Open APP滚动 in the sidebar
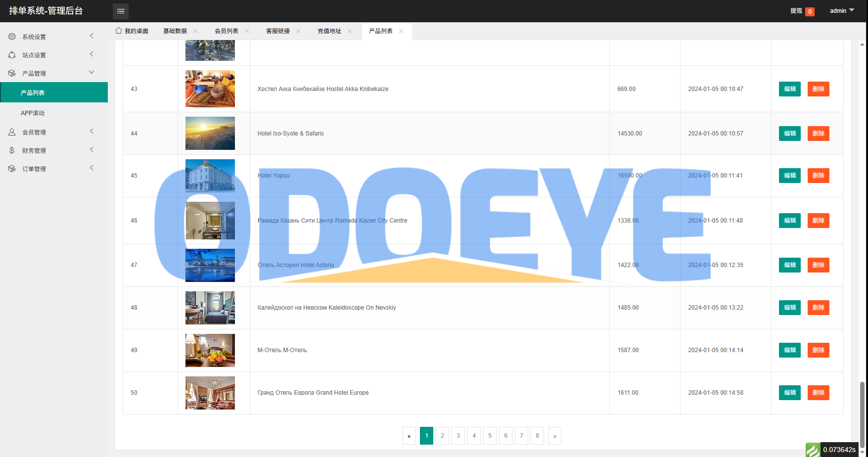This screenshot has height=457, width=868. [x=33, y=113]
